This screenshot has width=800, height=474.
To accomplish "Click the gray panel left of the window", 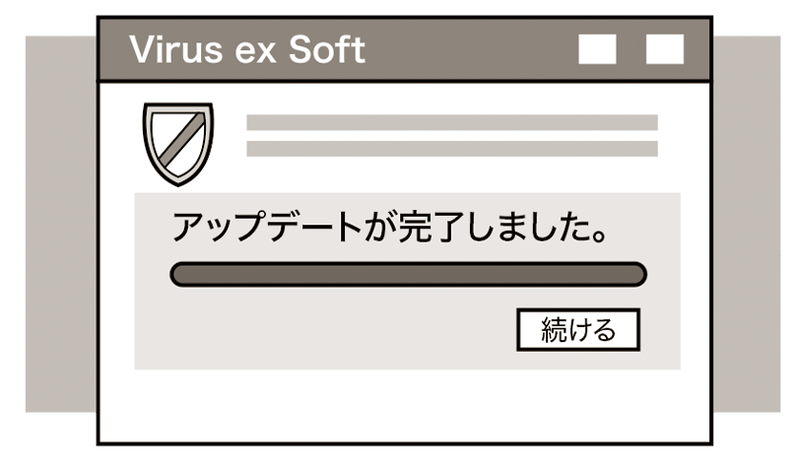I will coord(59,224).
